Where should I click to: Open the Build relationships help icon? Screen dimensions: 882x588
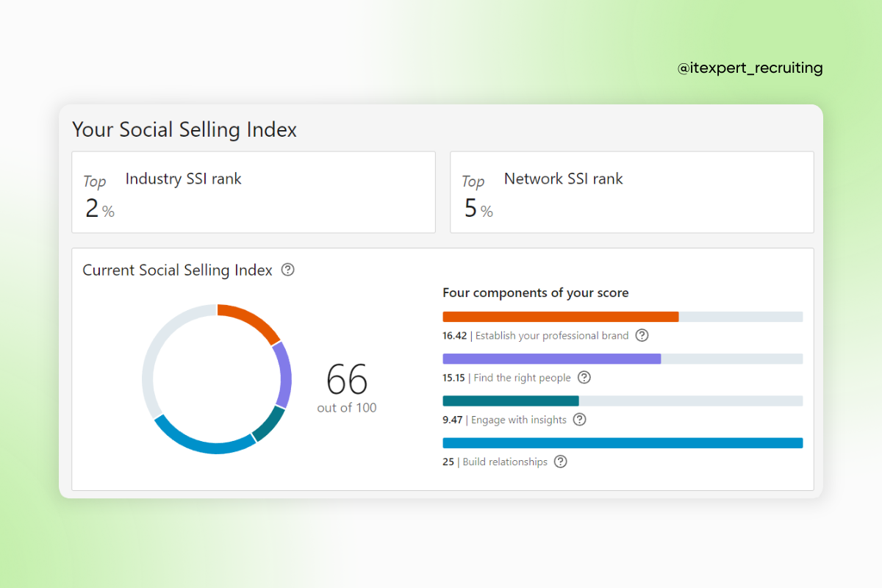(x=561, y=462)
